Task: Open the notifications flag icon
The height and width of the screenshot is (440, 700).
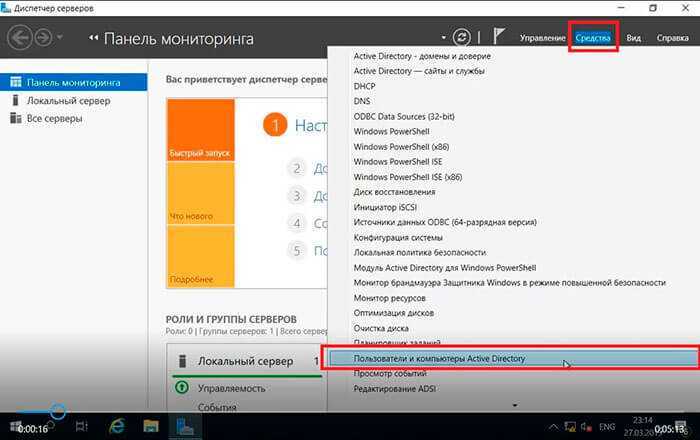Action: (x=499, y=36)
